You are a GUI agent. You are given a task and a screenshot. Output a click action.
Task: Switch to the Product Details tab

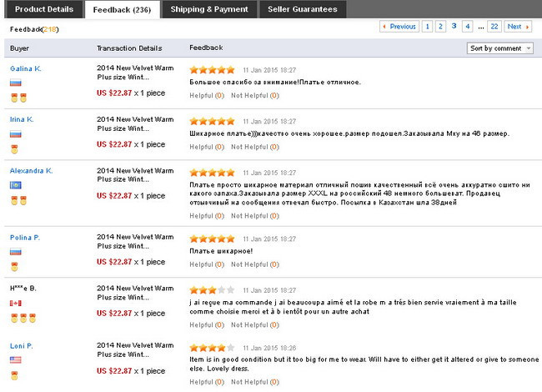[x=41, y=9]
